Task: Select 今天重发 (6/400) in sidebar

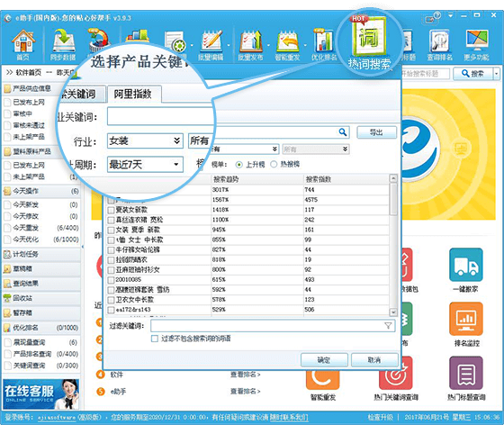Action: pos(41,228)
